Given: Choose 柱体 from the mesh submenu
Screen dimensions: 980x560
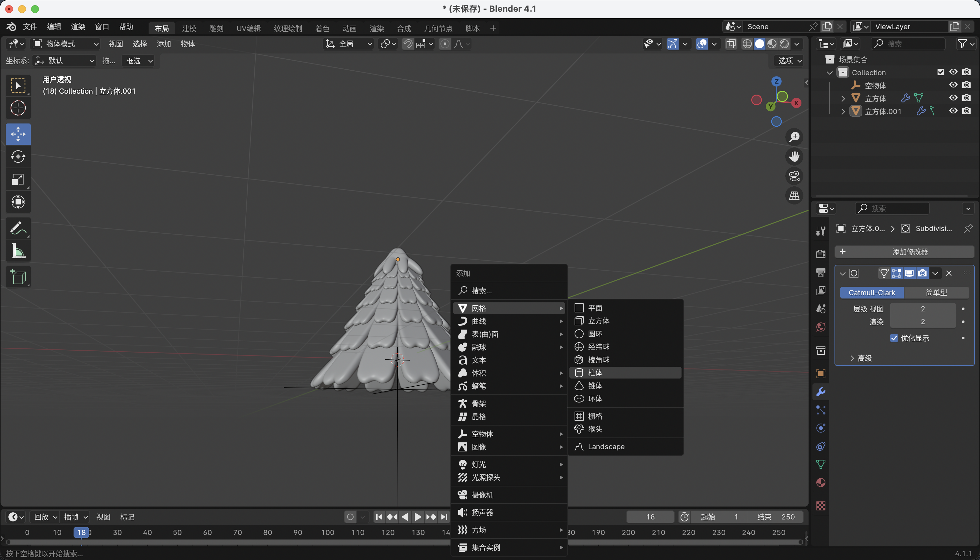Looking at the screenshot, I should [x=595, y=373].
